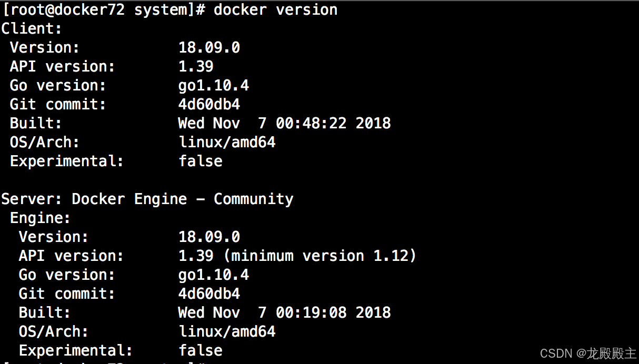Click the Client OS/Arch linux/amd64 value
This screenshot has height=364, width=639.
(227, 142)
